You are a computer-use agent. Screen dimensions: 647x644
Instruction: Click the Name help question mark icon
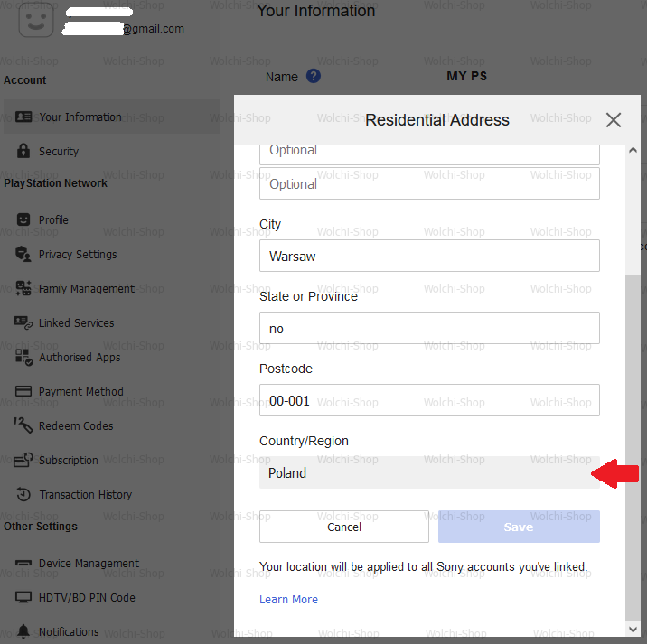click(314, 77)
